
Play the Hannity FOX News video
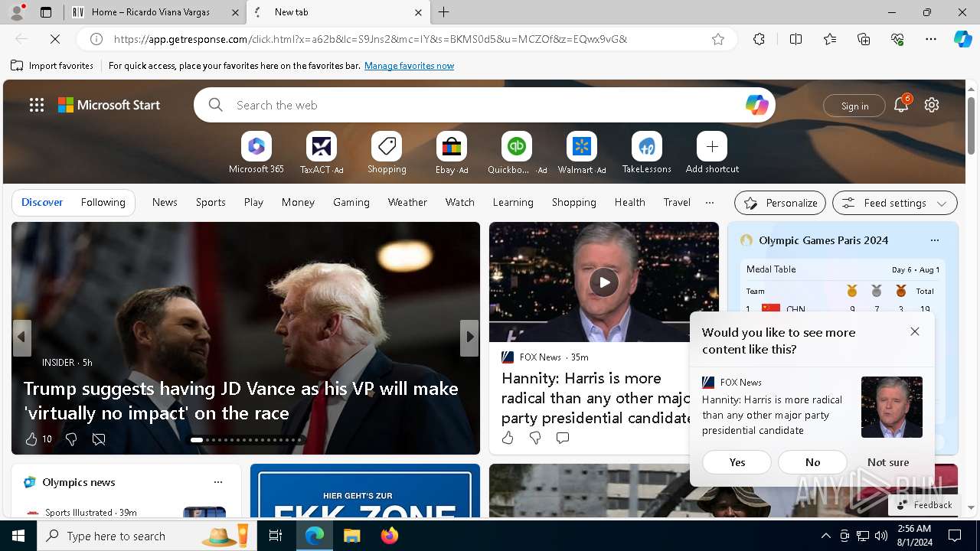pyautogui.click(x=604, y=282)
